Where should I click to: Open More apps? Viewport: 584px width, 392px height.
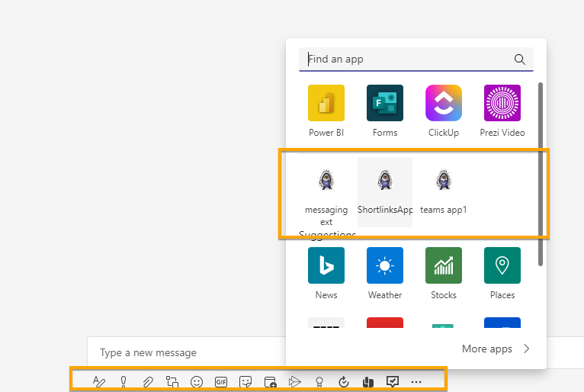point(496,349)
